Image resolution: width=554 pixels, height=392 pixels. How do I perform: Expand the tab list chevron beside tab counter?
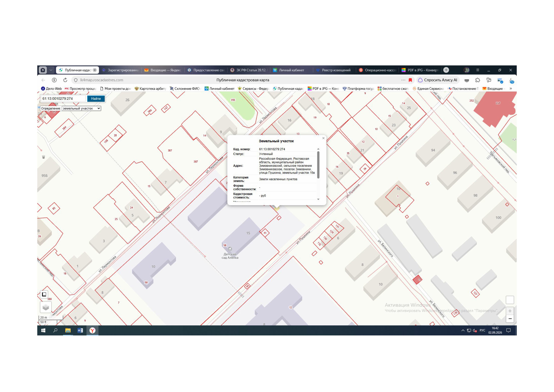click(51, 70)
